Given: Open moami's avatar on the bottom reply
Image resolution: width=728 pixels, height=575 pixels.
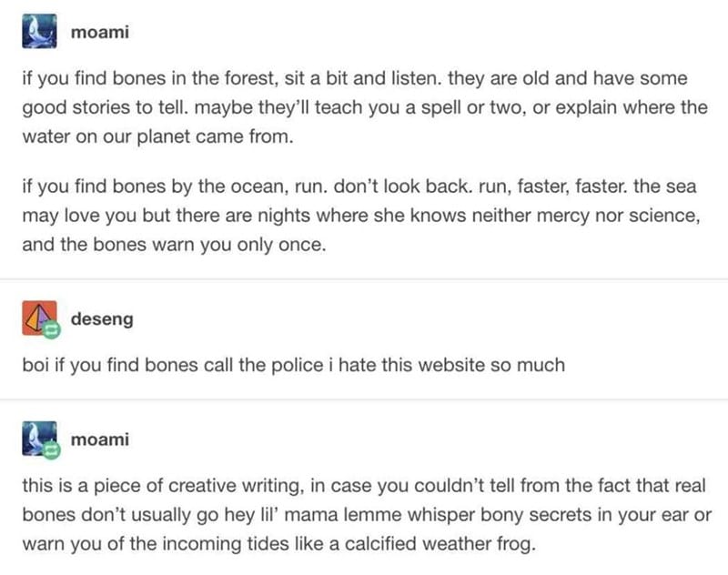Looking at the screenshot, I should 39,439.
